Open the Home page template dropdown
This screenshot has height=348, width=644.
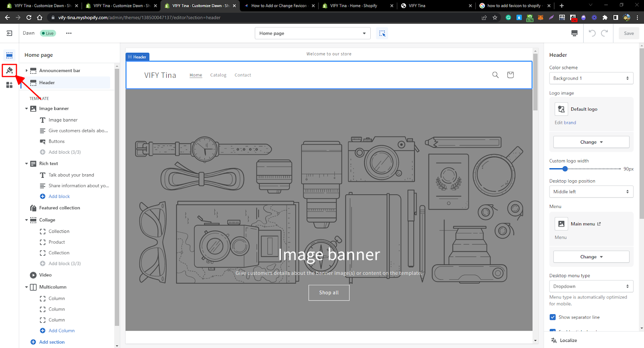[x=312, y=33]
